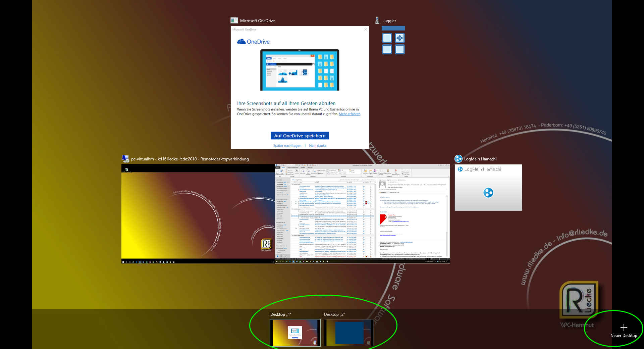Click the Start button on the remote desktop taskbar
The width and height of the screenshot is (644, 349).
tap(123, 263)
